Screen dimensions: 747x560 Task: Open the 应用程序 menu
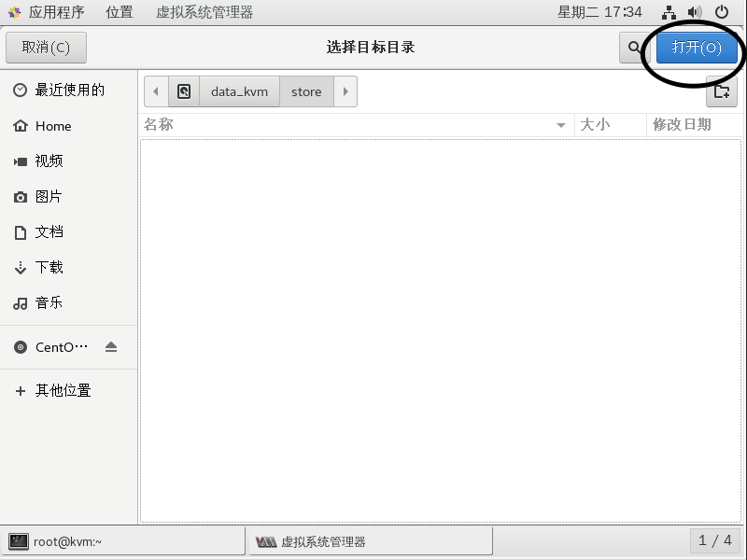click(47, 12)
